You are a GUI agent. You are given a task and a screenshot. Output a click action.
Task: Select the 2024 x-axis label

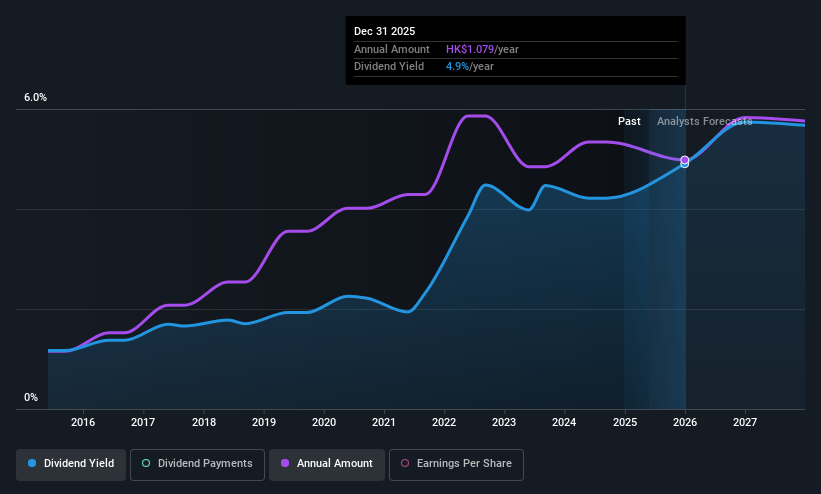[564, 422]
